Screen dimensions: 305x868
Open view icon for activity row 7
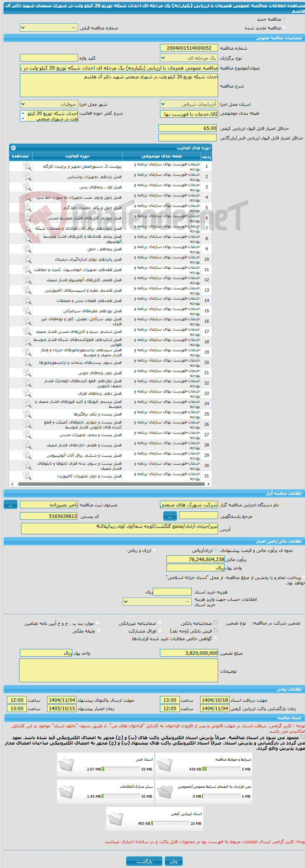click(x=26, y=228)
